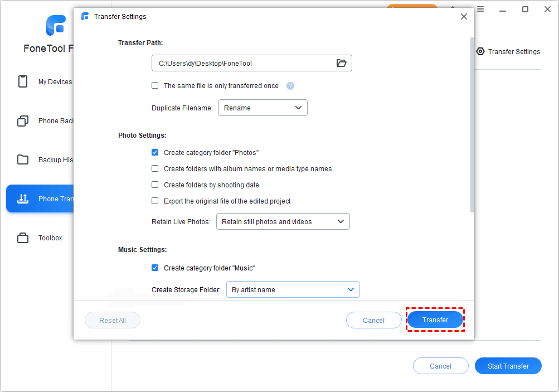Click the Phone Backup sidebar icon
Screen dimensions: 559x392
(23, 121)
